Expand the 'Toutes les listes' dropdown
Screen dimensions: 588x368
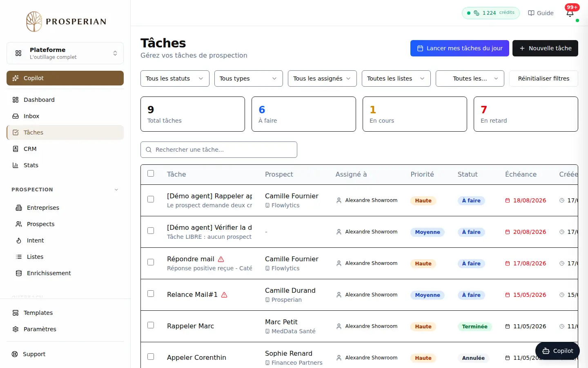point(396,79)
